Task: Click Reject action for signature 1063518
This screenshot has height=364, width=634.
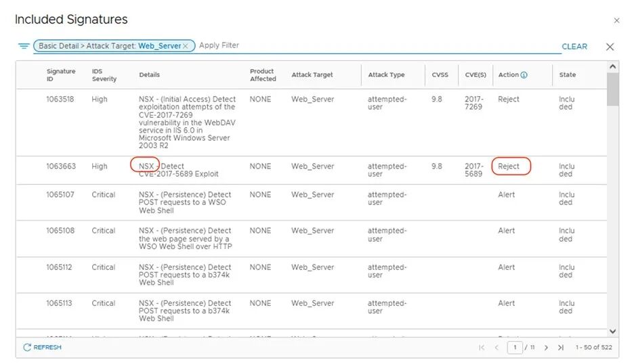Action: 508,99
